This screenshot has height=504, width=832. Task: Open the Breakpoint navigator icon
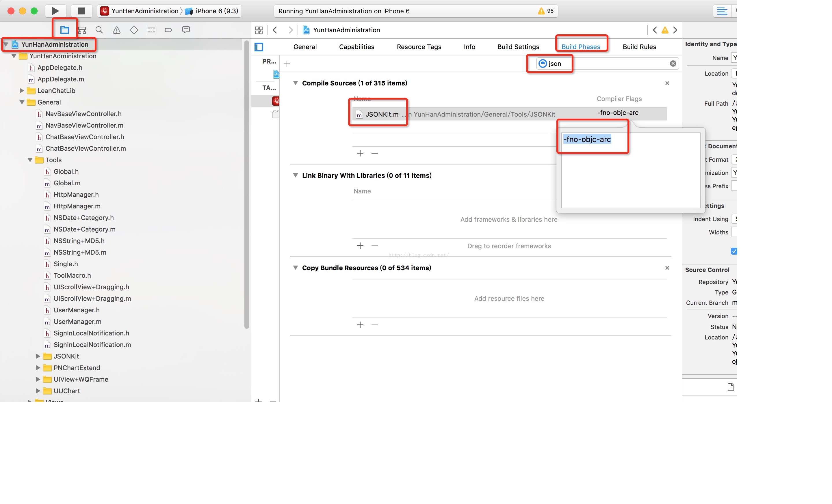pyautogui.click(x=168, y=30)
